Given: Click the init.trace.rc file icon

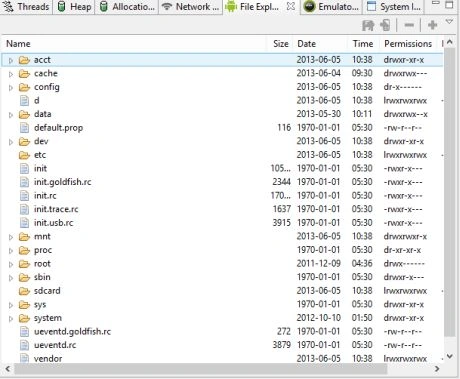Looking at the screenshot, I should pyautogui.click(x=24, y=209).
